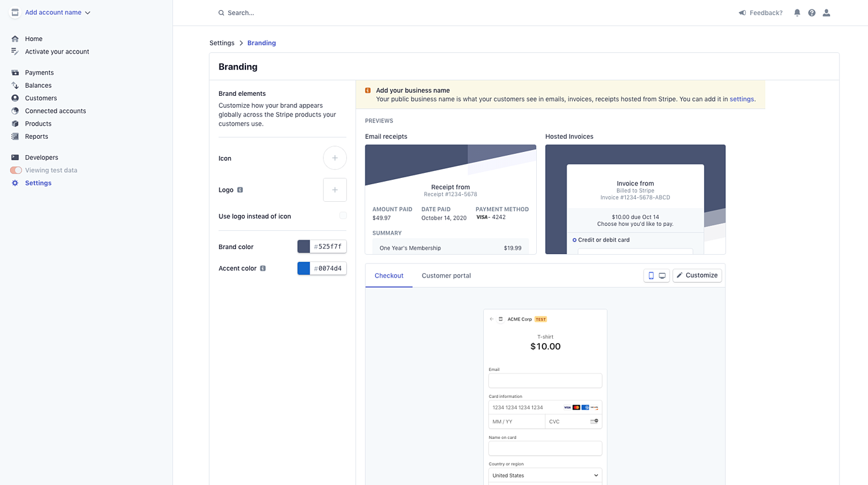Click the search magnifier icon
This screenshot has width=868, height=485.
221,13
